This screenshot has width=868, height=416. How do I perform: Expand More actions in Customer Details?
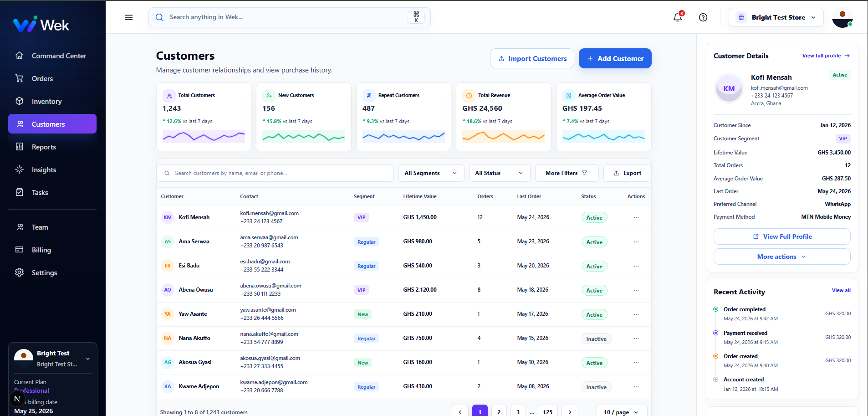[781, 257]
